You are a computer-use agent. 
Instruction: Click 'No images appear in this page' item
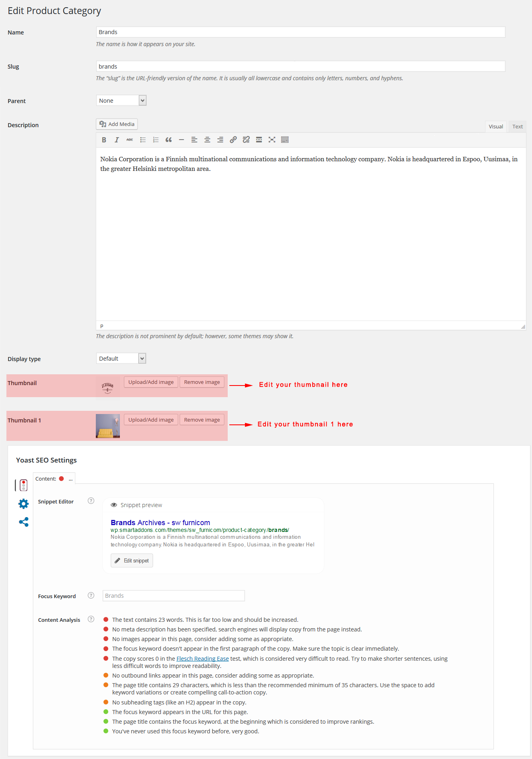point(203,639)
